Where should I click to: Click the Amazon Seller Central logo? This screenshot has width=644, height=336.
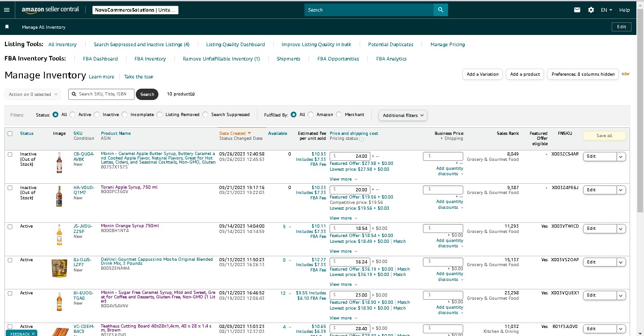click(50, 9)
